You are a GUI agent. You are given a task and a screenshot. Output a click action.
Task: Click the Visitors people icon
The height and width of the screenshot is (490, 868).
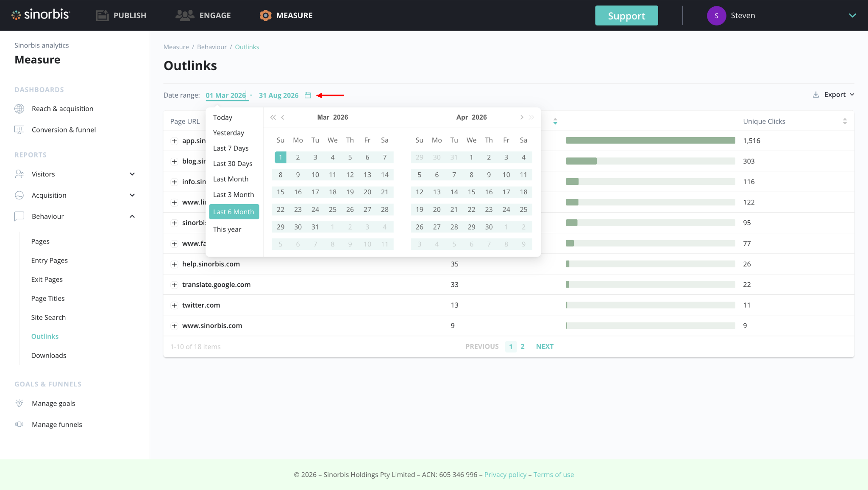pyautogui.click(x=19, y=174)
